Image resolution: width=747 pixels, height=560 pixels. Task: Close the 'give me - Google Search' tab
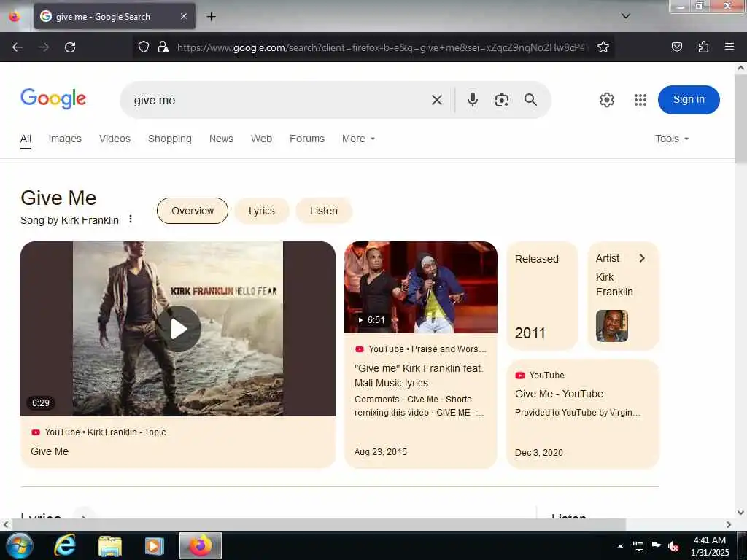coord(184,16)
